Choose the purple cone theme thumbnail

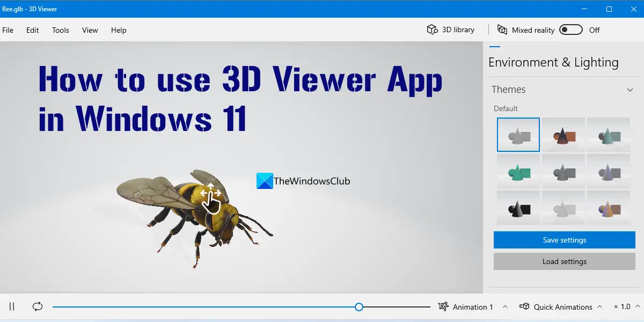coord(609,171)
